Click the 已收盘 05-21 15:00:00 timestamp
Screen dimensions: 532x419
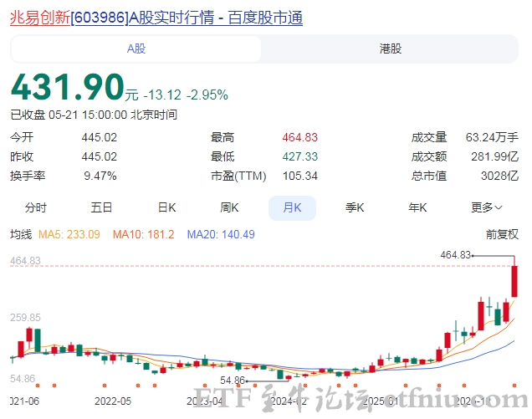[94, 115]
